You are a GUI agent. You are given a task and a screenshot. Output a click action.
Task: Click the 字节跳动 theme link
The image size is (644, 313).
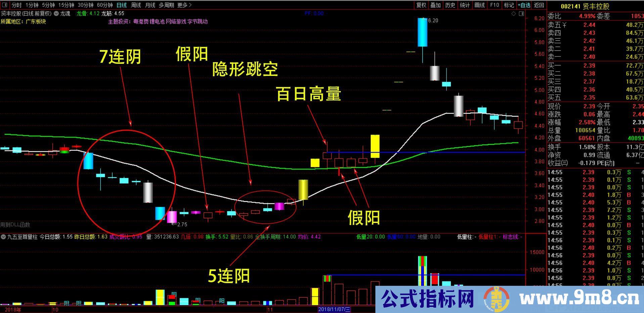[x=197, y=21]
